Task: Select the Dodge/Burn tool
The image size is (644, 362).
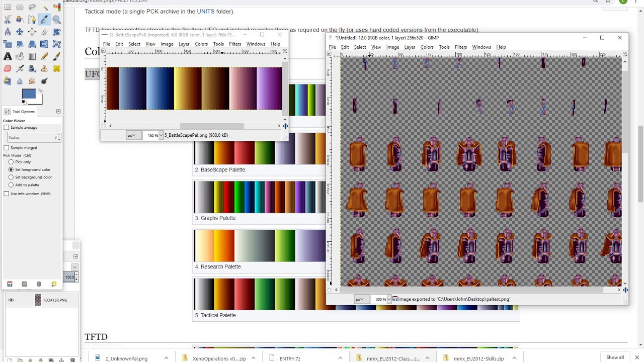Action: tap(44, 80)
